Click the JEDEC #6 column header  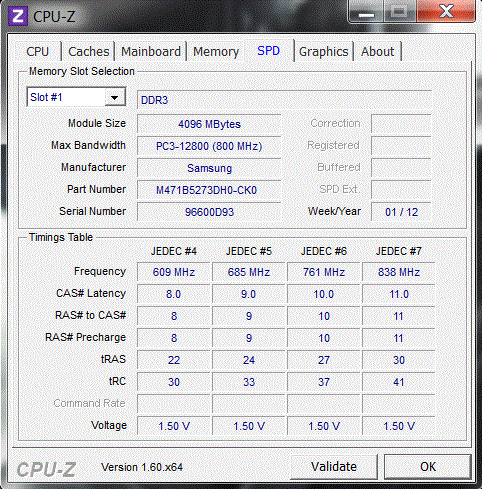pyautogui.click(x=324, y=251)
